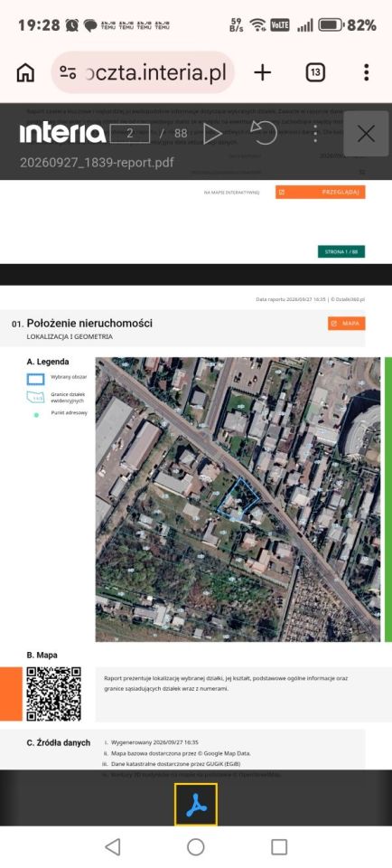Screen dimensions: 392x868
Task: Click the NA MAPIE INTERAKTYWNEJ label
Action: click(231, 193)
